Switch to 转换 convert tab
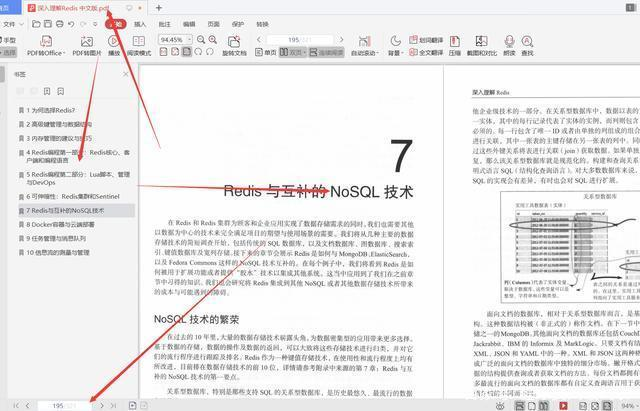 point(262,24)
